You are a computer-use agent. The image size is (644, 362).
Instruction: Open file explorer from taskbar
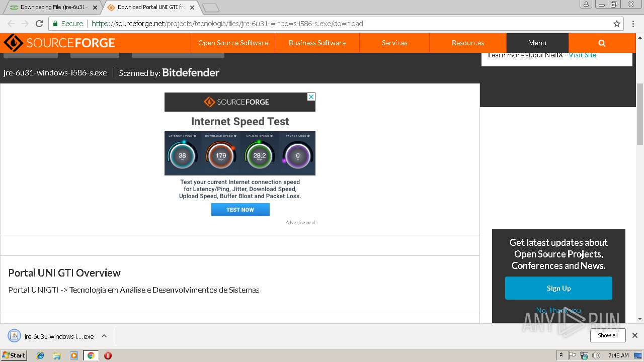coord(57,355)
